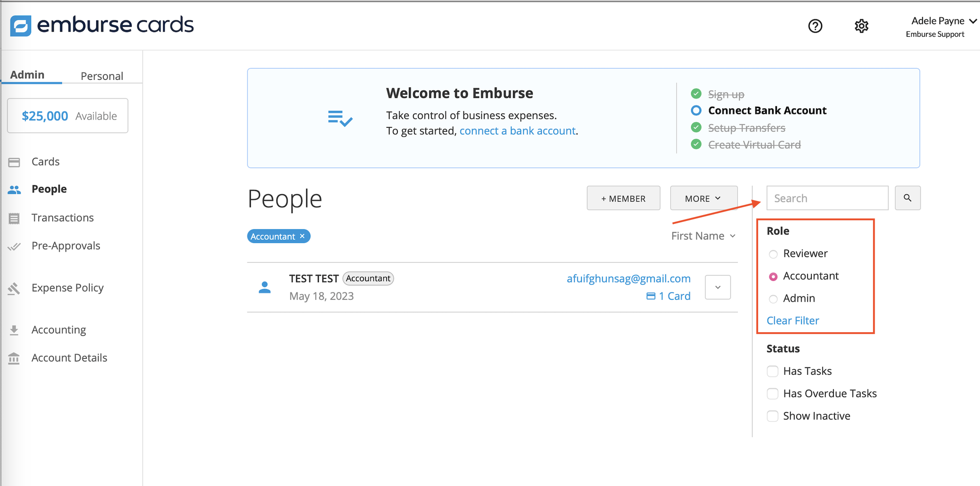
Task: Switch to the Personal tab
Action: (x=102, y=75)
